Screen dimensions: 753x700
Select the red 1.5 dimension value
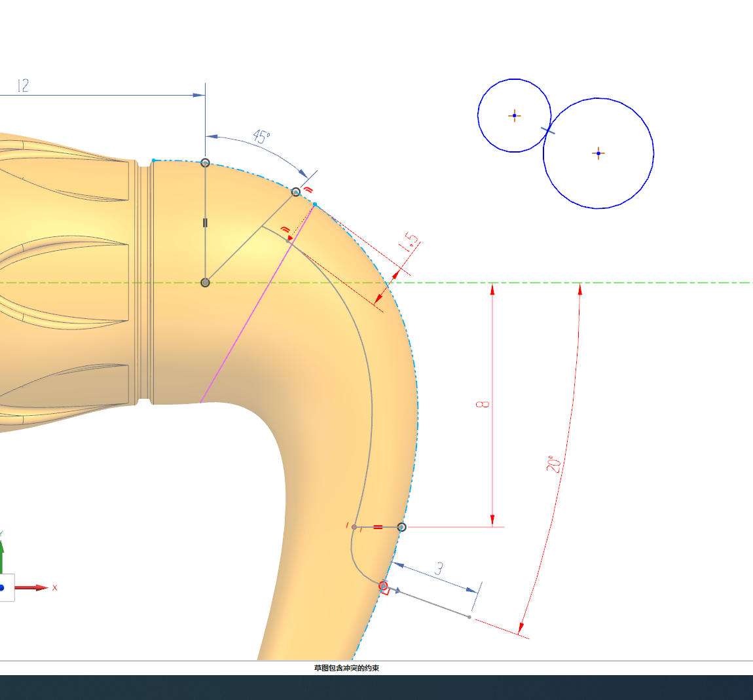409,242
